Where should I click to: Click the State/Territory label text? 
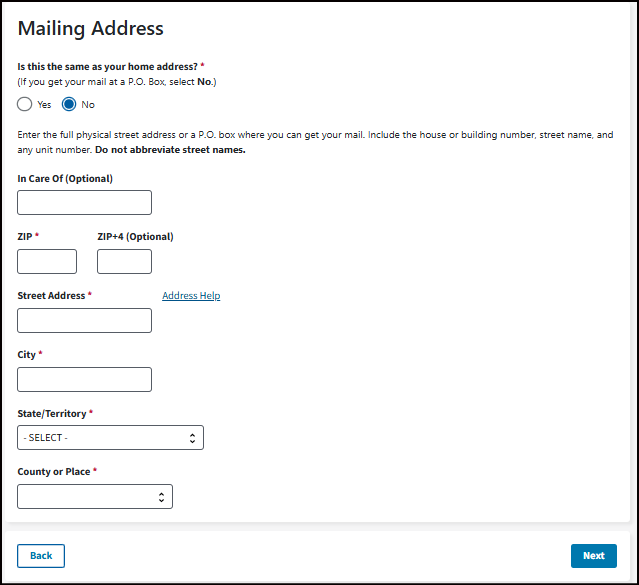(x=52, y=413)
